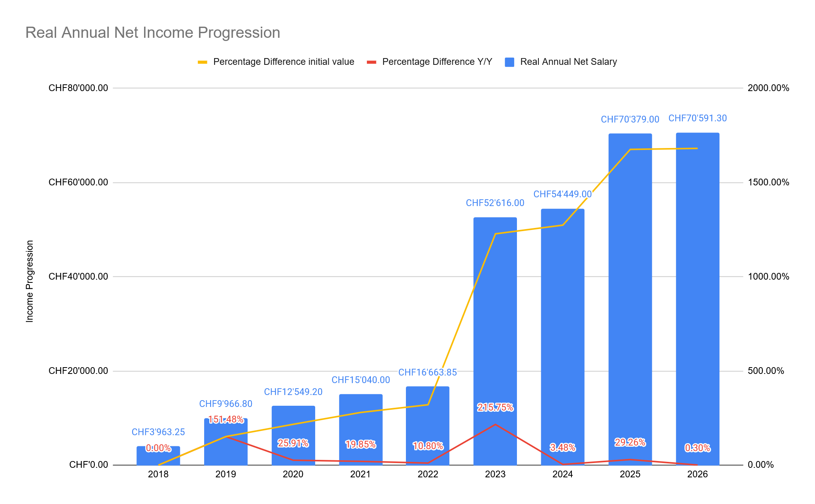815x504 pixels.
Task: Select the 215.75% red data label
Action: point(495,407)
